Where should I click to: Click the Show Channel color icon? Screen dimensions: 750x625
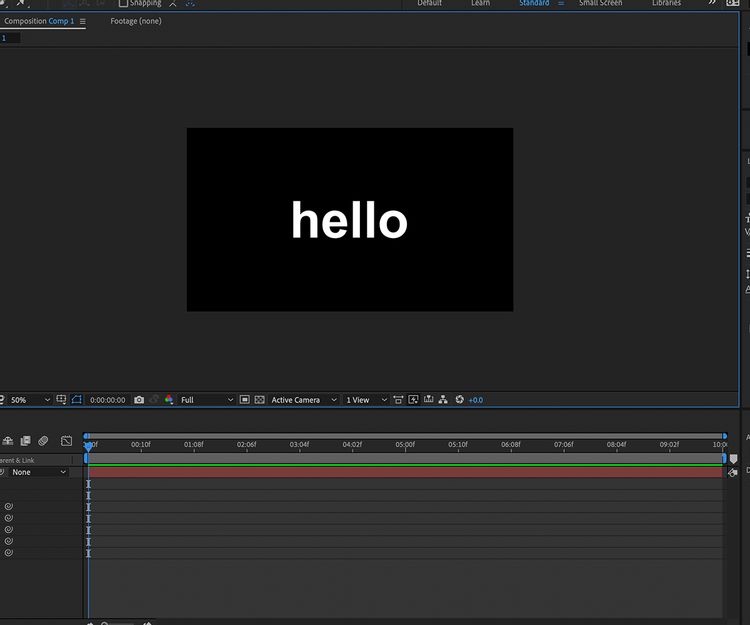pos(169,400)
